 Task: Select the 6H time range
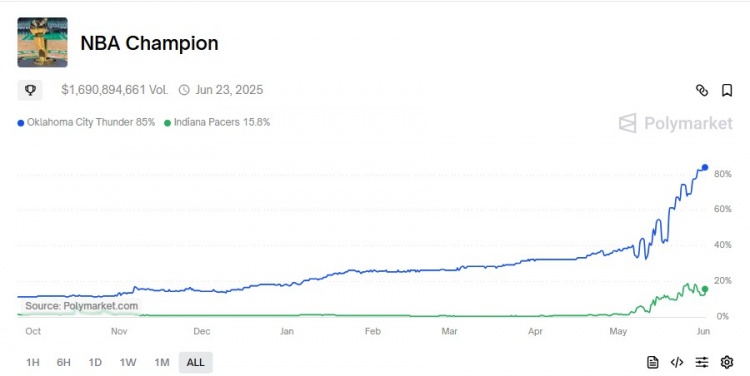64,362
